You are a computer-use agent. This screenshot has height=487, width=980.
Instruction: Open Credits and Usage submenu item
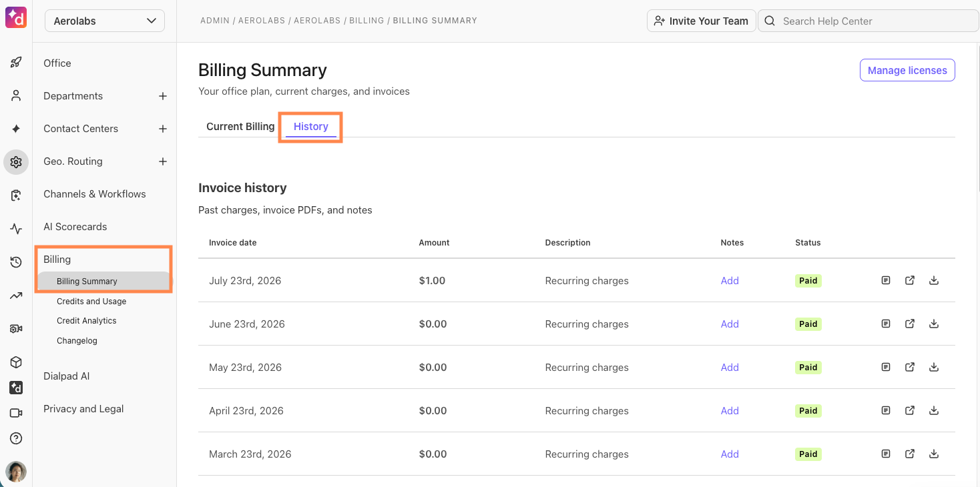pyautogui.click(x=91, y=301)
